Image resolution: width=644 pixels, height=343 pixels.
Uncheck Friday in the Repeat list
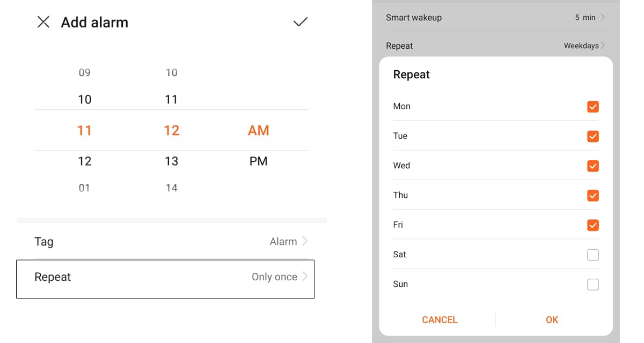[x=592, y=225]
